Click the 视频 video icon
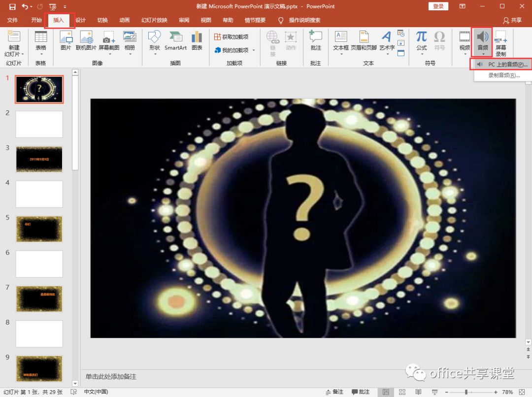Viewport: 532px width, 397px height. pyautogui.click(x=465, y=36)
